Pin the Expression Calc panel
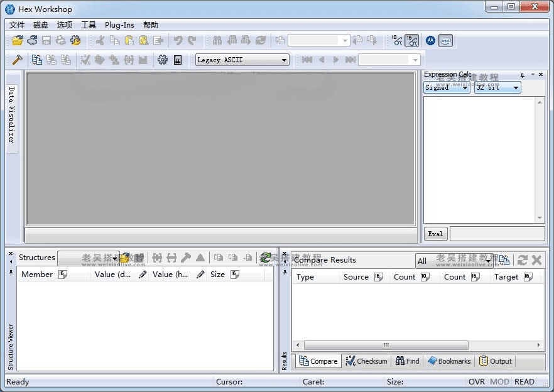Image resolution: width=554 pixels, height=392 pixels. 523,75
